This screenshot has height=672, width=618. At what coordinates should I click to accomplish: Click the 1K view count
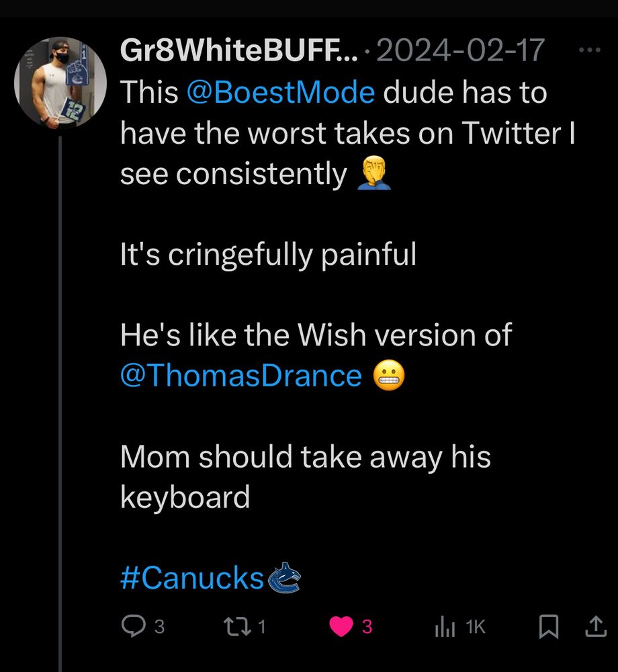tap(475, 627)
